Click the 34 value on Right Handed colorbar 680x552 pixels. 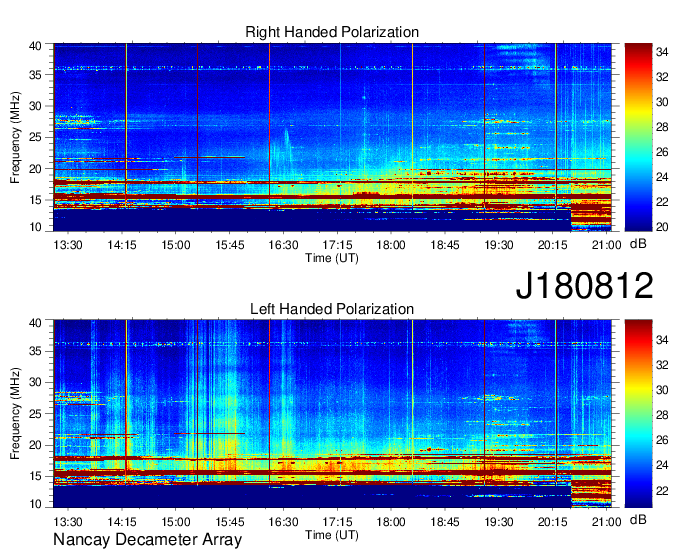click(x=662, y=52)
